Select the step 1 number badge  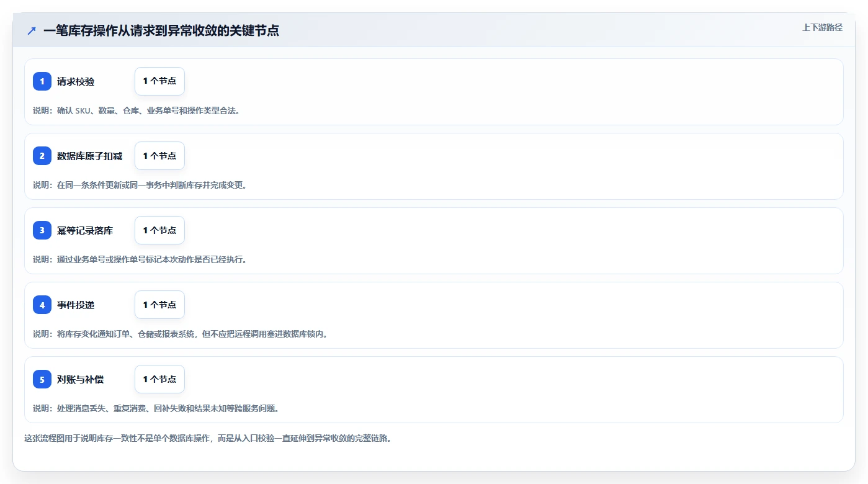[42, 81]
